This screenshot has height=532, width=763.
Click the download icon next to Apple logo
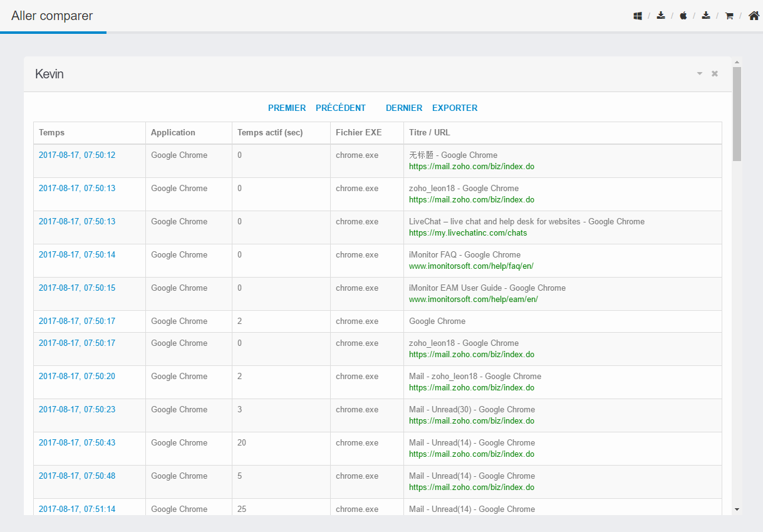(706, 16)
